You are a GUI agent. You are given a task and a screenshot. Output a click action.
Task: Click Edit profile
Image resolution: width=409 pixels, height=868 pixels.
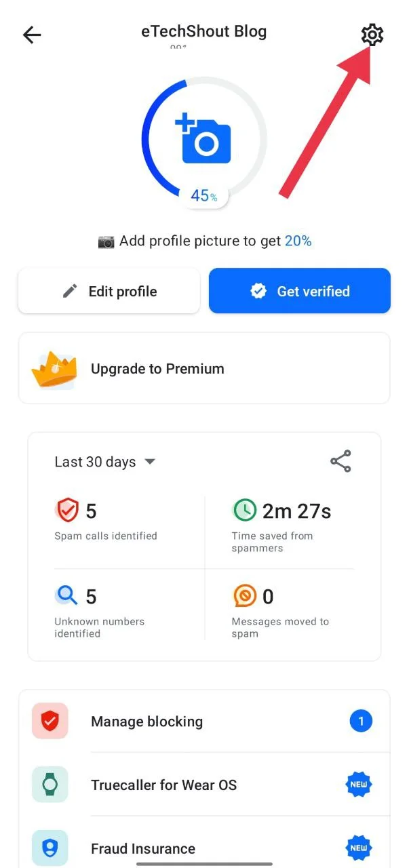[109, 291]
